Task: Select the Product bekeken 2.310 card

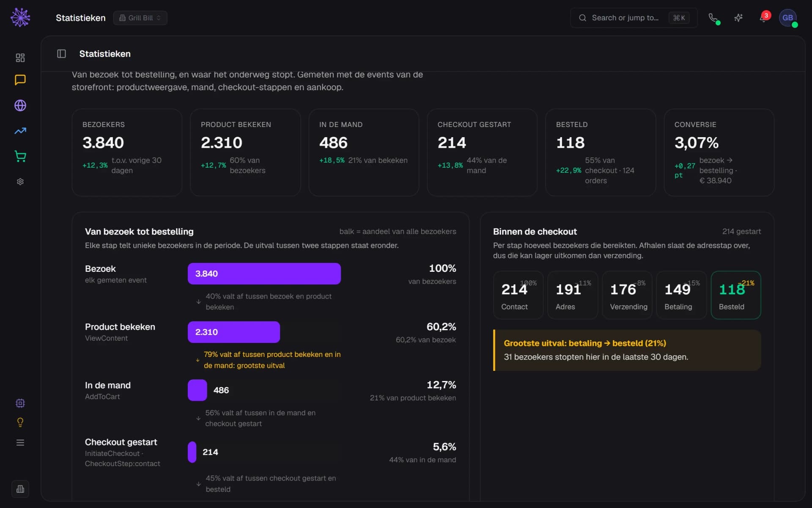Action: point(245,152)
